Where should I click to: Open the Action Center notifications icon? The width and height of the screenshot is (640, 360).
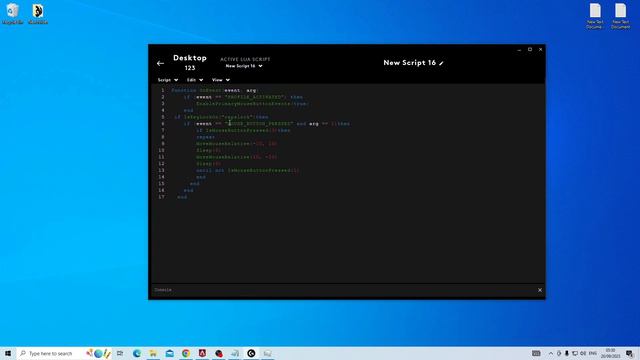(630, 353)
